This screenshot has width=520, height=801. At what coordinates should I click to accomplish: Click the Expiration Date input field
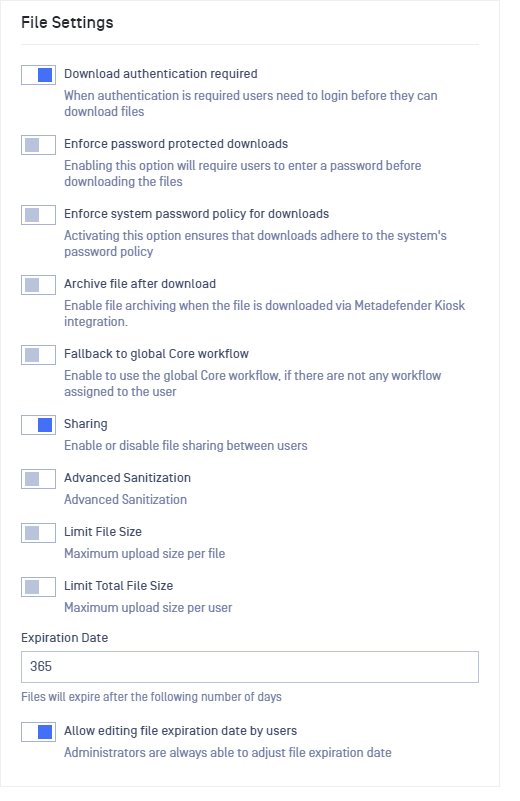250,667
